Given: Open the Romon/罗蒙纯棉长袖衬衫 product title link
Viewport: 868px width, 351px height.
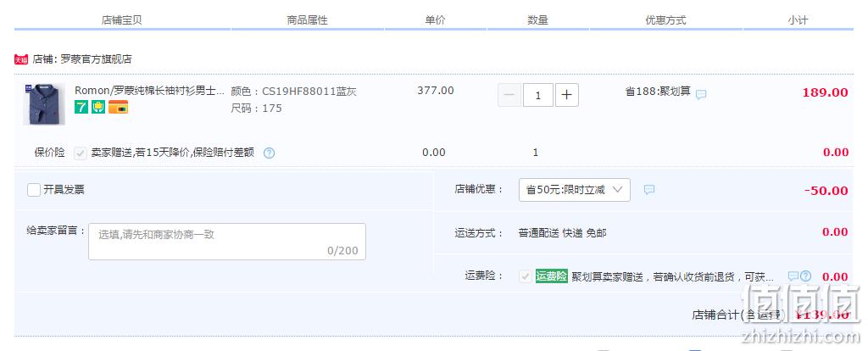Looking at the screenshot, I should coord(149,91).
